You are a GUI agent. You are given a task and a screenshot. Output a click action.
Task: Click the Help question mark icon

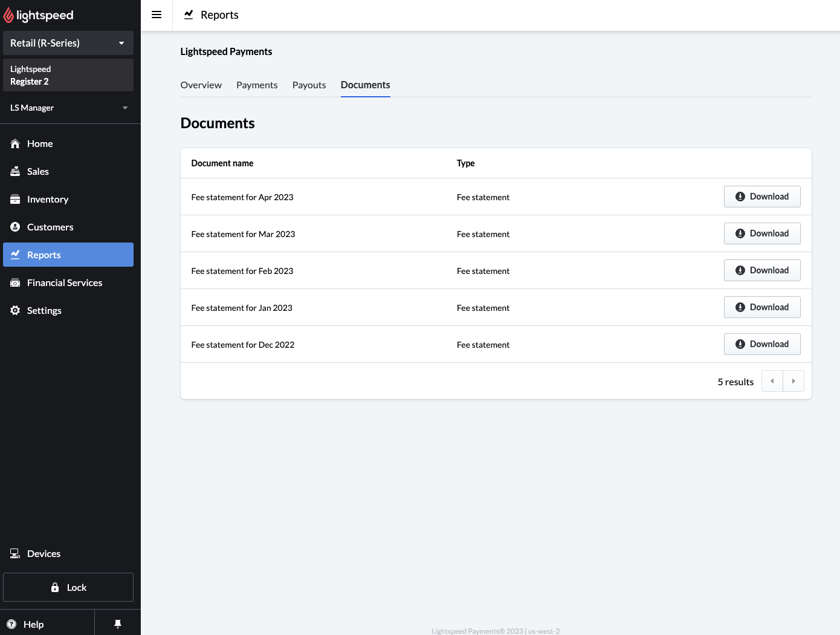(11, 624)
